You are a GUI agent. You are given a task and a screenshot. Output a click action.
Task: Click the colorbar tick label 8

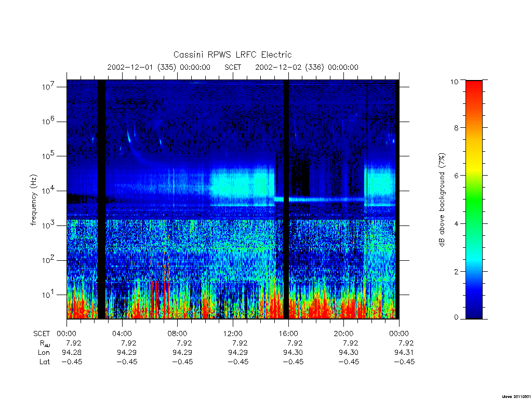pos(456,128)
